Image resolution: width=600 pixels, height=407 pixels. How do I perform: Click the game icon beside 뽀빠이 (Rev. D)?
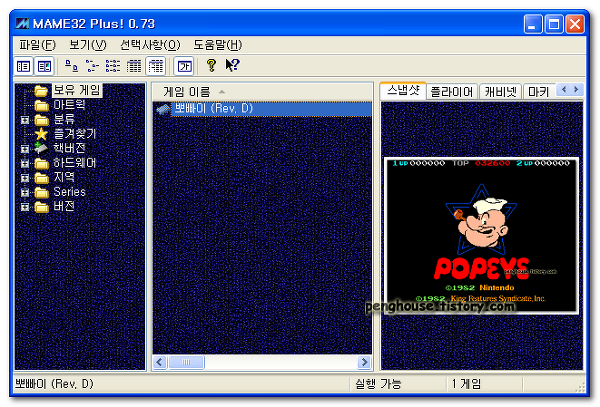coord(163,109)
